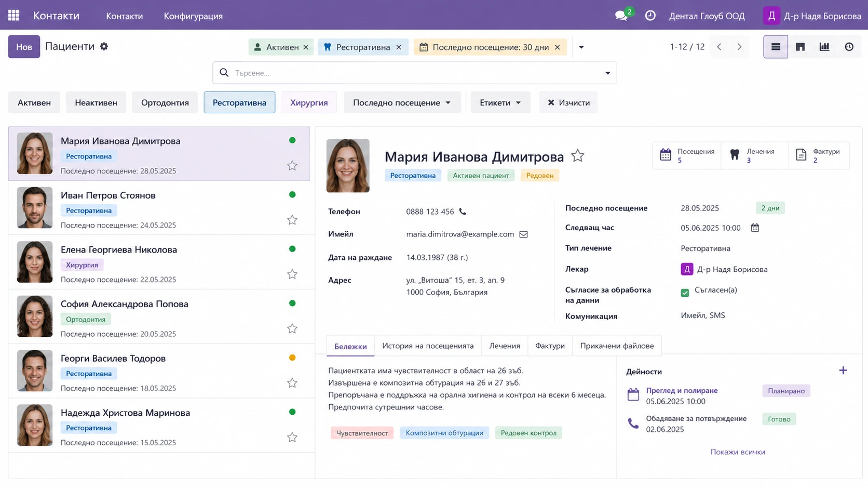Filter by Неактивен quick button
Screen dimensions: 868x489
pos(96,102)
